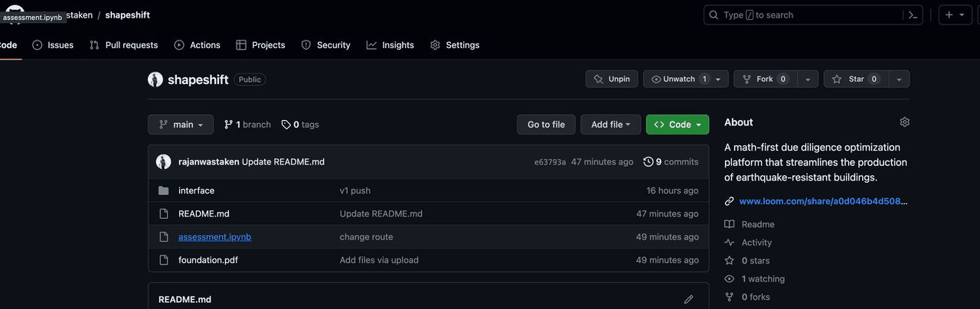
Task: Open the Insights tab
Action: click(x=390, y=45)
